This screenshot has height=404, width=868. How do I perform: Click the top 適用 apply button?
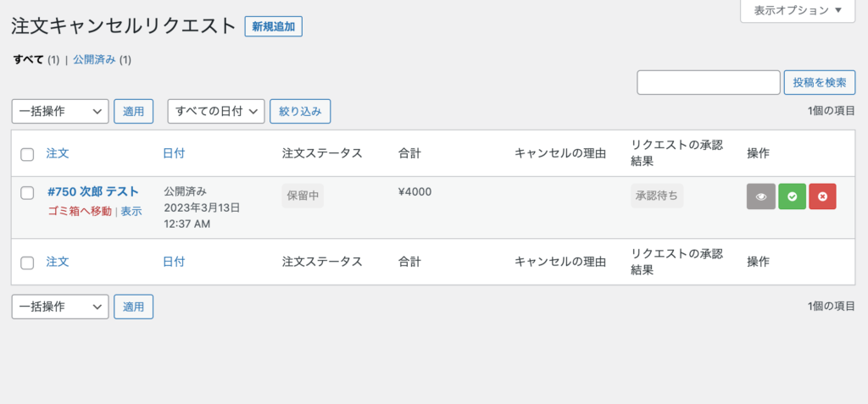tap(133, 111)
